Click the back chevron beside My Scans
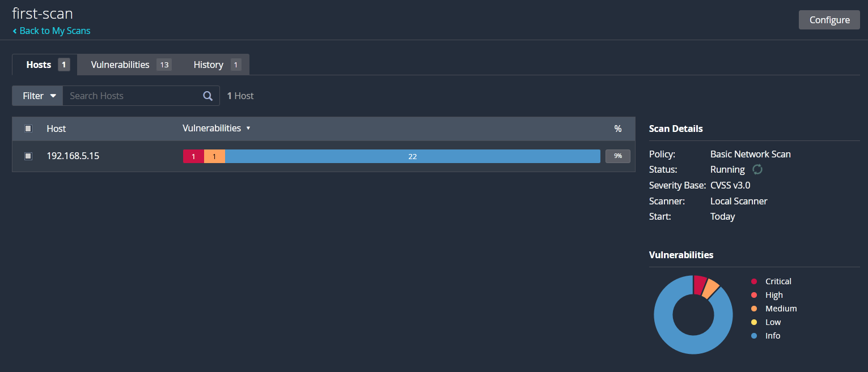This screenshot has height=372, width=868. (x=15, y=31)
